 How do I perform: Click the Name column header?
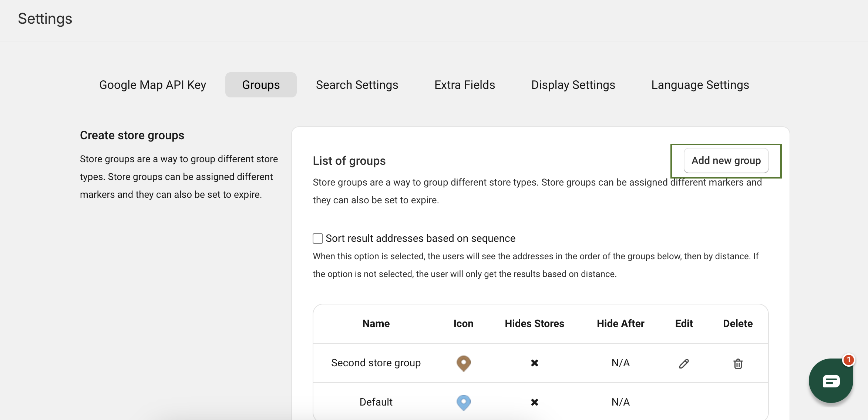(376, 324)
